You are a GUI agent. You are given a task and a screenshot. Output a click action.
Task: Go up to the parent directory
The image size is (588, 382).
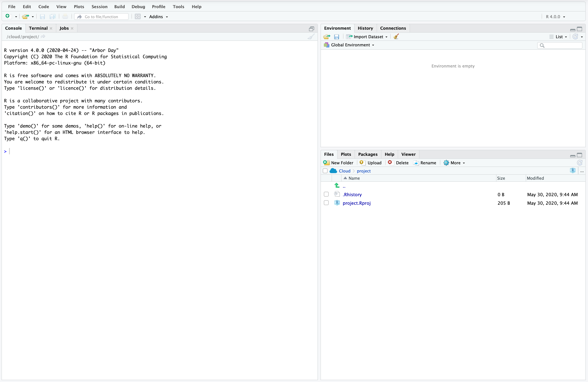tap(344, 186)
